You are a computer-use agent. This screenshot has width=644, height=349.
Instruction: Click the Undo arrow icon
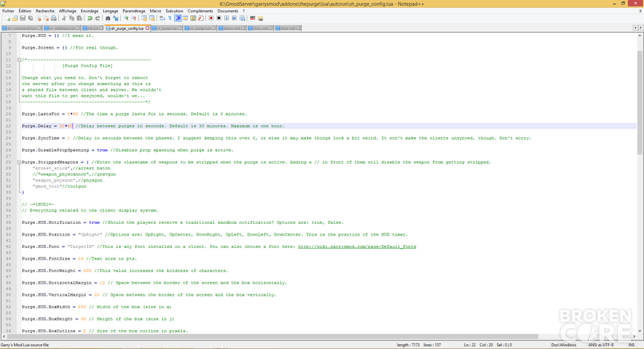click(90, 18)
